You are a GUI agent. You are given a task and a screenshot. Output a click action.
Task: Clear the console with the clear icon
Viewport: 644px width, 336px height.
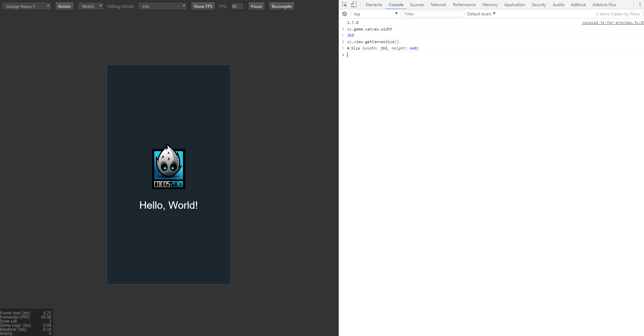344,14
